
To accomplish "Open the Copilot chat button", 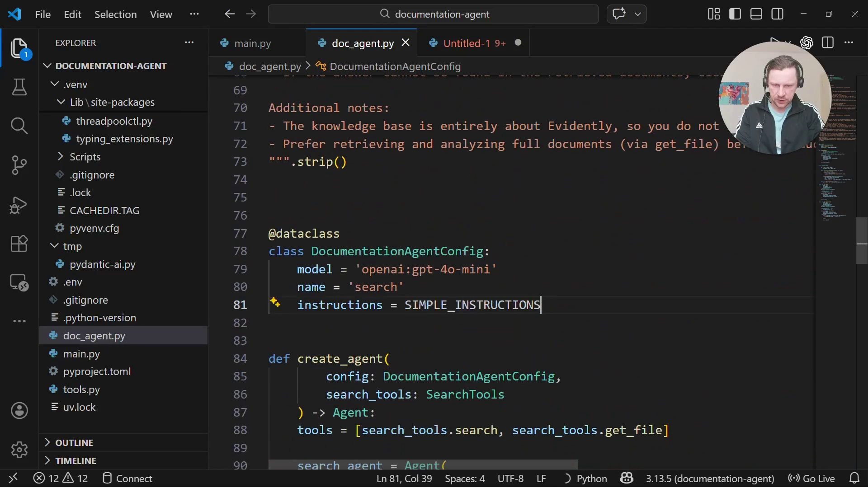I will click(619, 14).
